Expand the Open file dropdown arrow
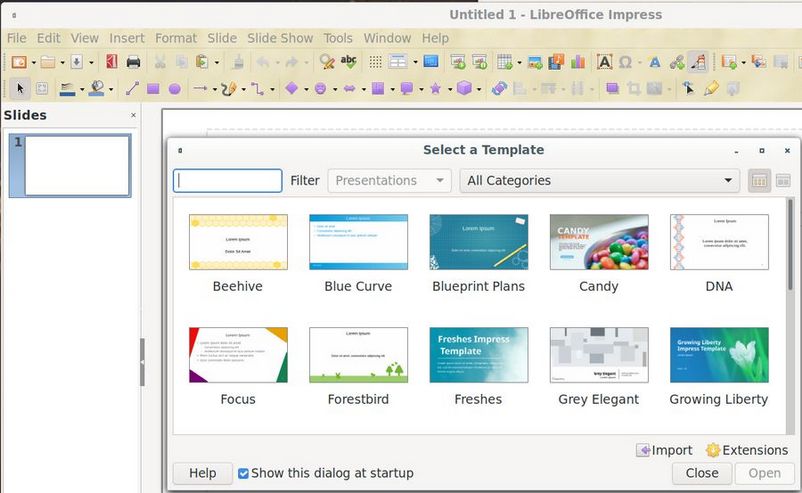Screen dimensions: 802x493 tap(61, 62)
